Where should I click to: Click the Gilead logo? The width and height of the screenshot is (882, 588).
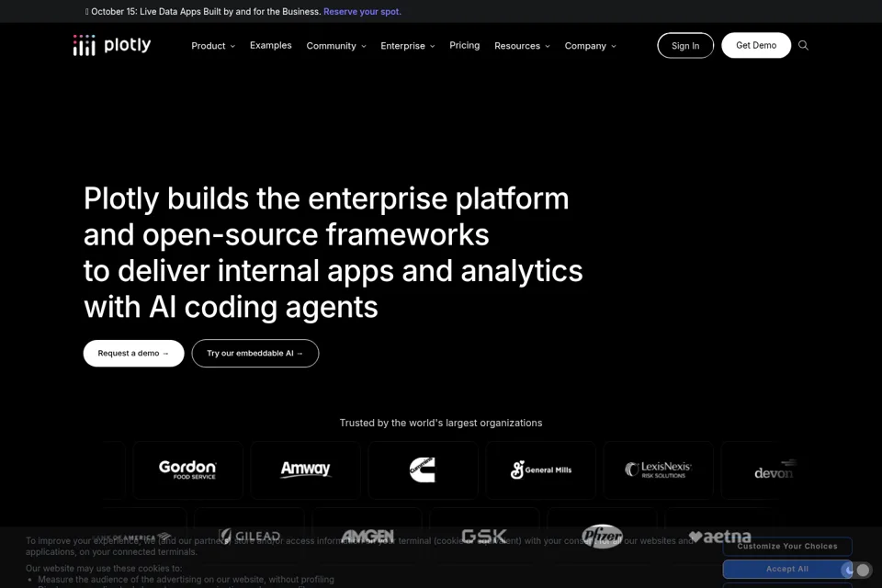[x=249, y=536]
